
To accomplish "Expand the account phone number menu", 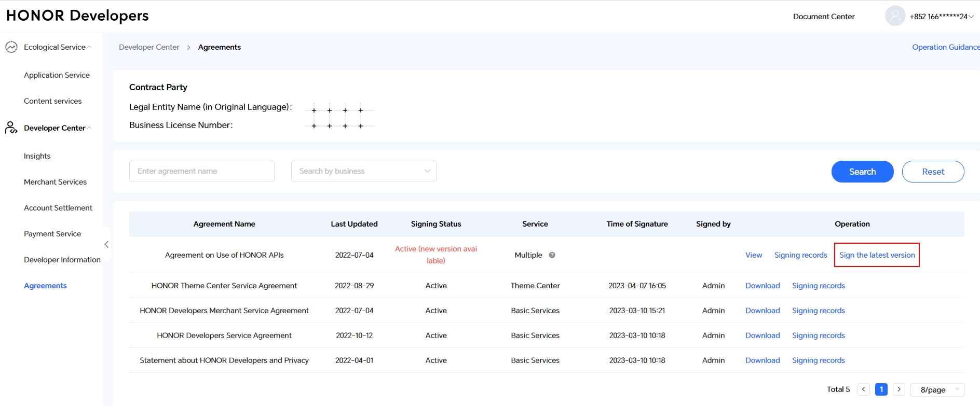I will pos(941,17).
